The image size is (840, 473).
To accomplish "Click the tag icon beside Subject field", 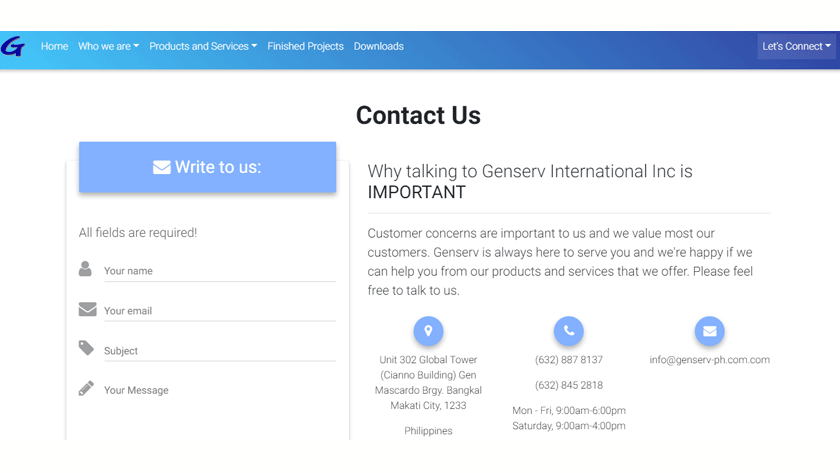I will tap(87, 348).
